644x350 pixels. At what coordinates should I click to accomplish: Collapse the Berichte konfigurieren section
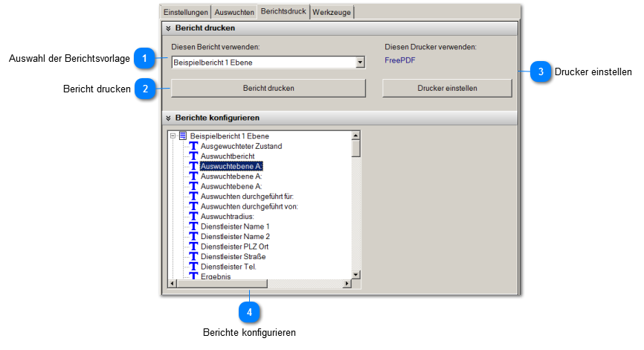click(x=169, y=118)
